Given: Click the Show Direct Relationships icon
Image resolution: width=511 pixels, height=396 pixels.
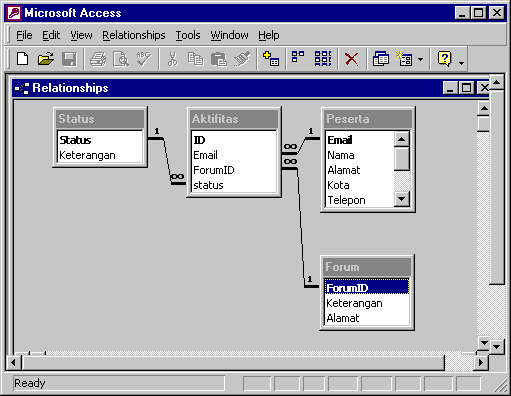Looking at the screenshot, I should pos(298,57).
